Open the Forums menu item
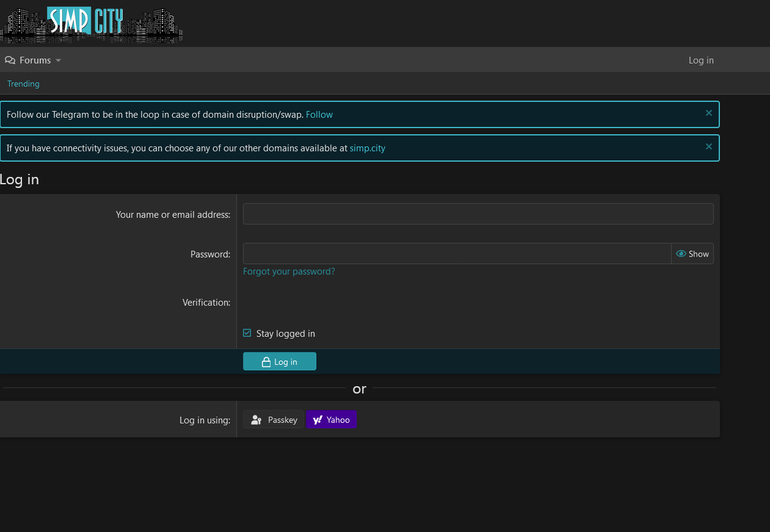The width and height of the screenshot is (770, 532). point(35,60)
